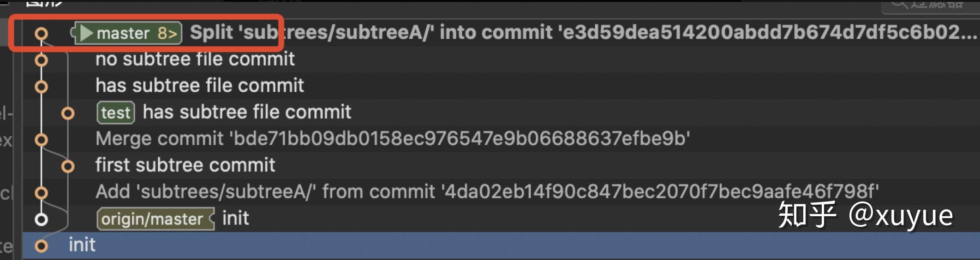
Task: Select the origin/master remote branch tag
Action: pos(153,219)
